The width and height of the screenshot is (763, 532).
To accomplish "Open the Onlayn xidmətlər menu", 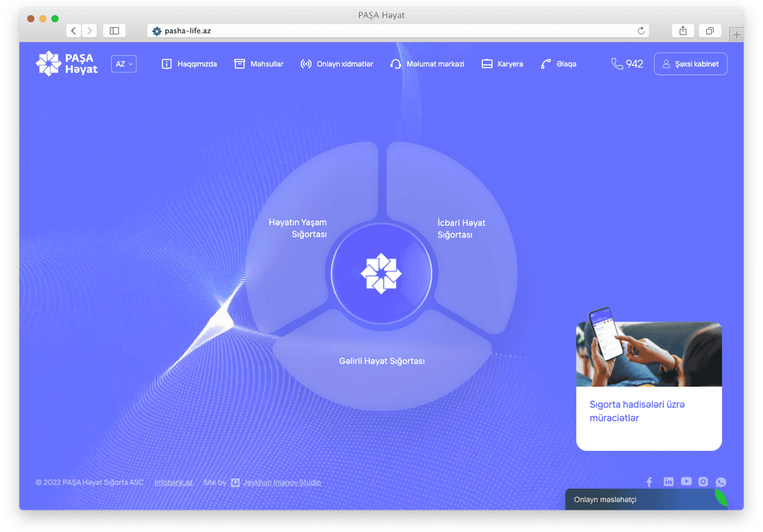I will click(337, 64).
